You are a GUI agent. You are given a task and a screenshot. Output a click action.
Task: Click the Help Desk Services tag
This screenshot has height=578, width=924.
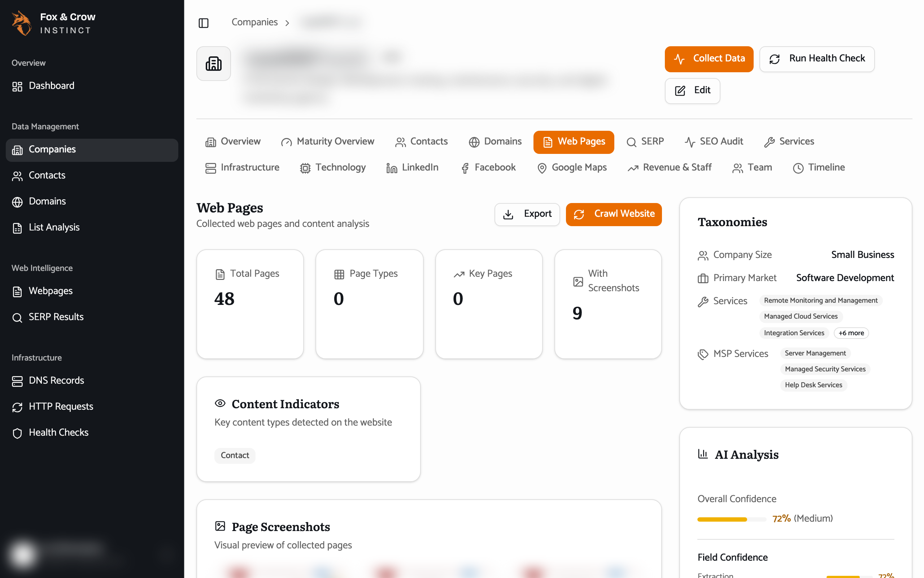point(813,385)
